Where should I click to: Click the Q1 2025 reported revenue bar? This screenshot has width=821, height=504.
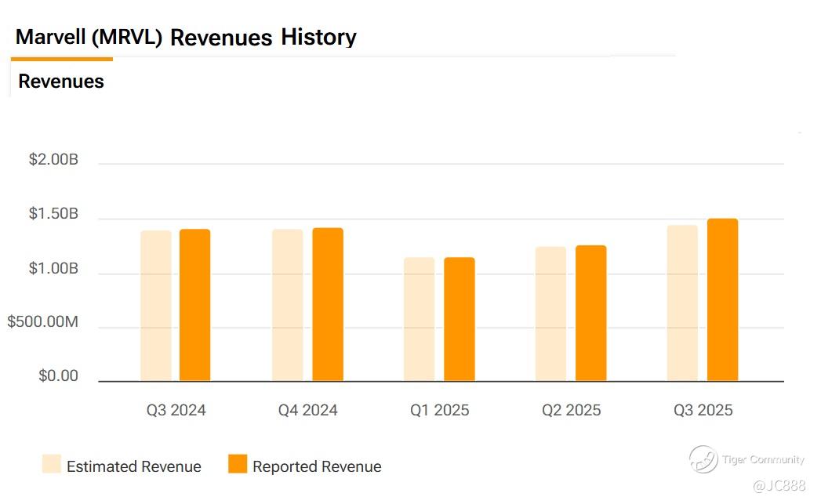tap(460, 319)
